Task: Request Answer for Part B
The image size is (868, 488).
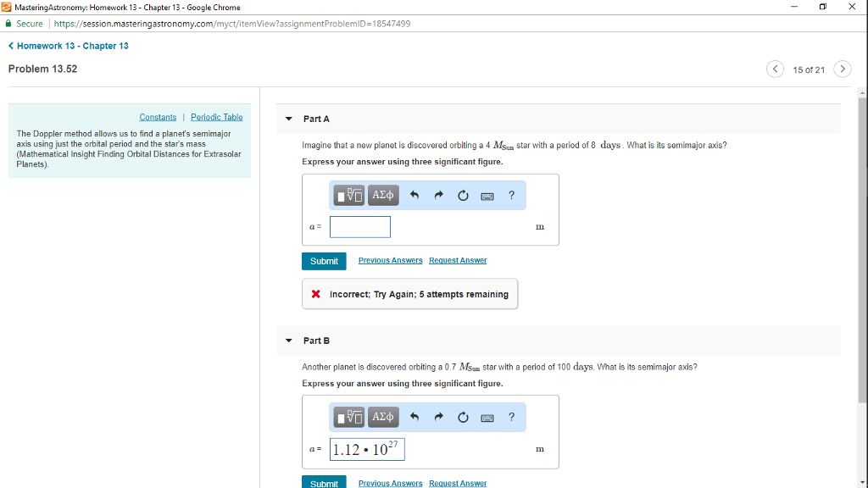Action: (x=458, y=483)
